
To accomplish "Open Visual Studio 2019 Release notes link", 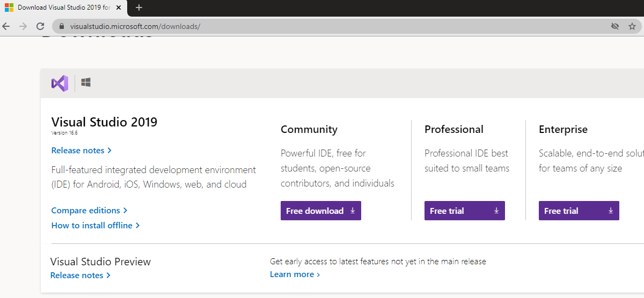I will pos(81,151).
